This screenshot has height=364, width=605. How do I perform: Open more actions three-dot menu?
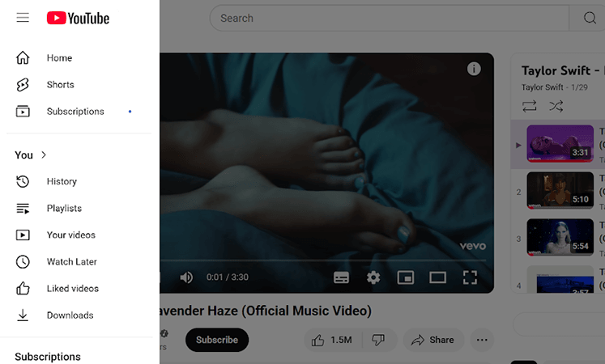pyautogui.click(x=482, y=340)
